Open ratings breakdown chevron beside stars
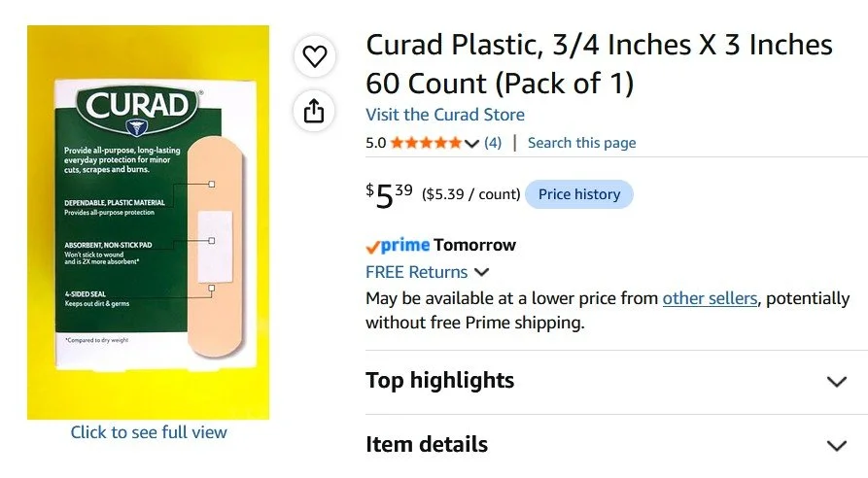 471,143
